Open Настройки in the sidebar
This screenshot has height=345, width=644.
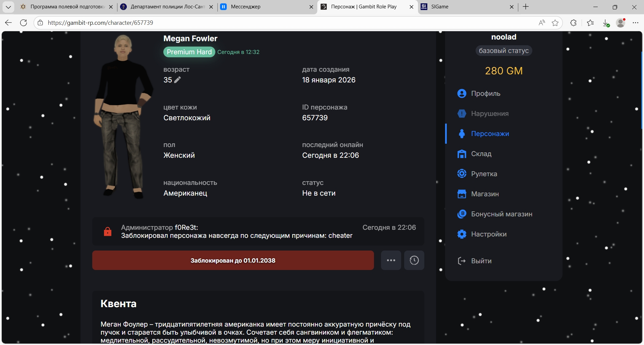coord(488,234)
